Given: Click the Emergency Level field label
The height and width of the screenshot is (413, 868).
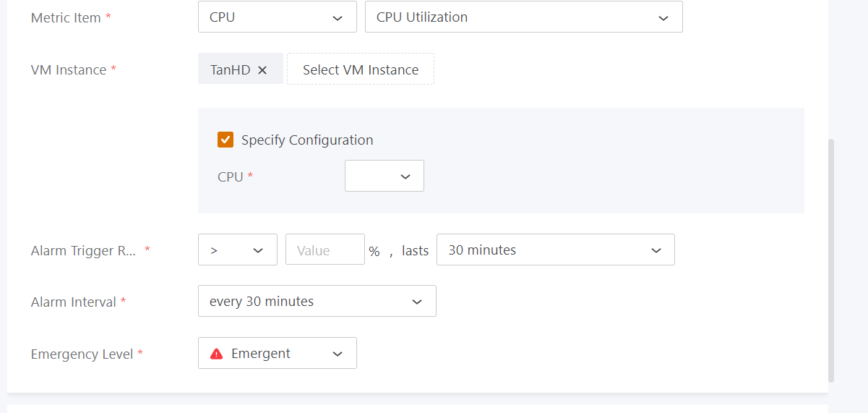Looking at the screenshot, I should click(x=82, y=354).
